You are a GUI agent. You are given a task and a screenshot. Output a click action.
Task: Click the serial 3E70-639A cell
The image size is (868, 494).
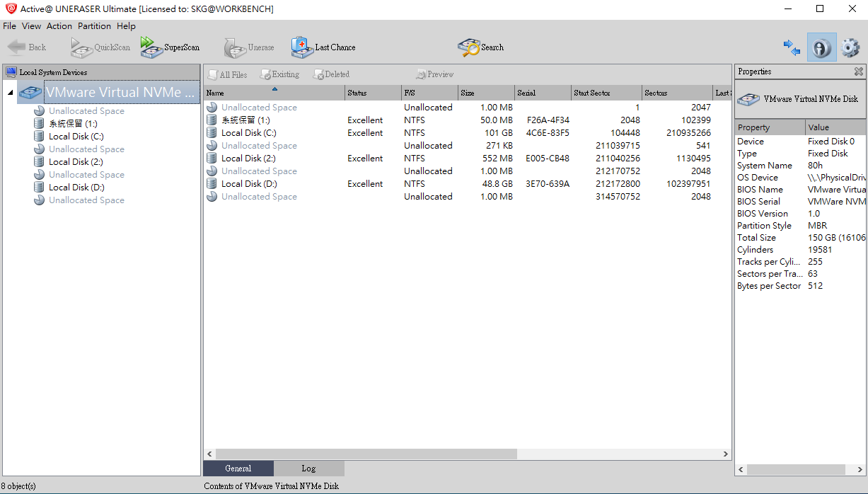[x=548, y=184]
